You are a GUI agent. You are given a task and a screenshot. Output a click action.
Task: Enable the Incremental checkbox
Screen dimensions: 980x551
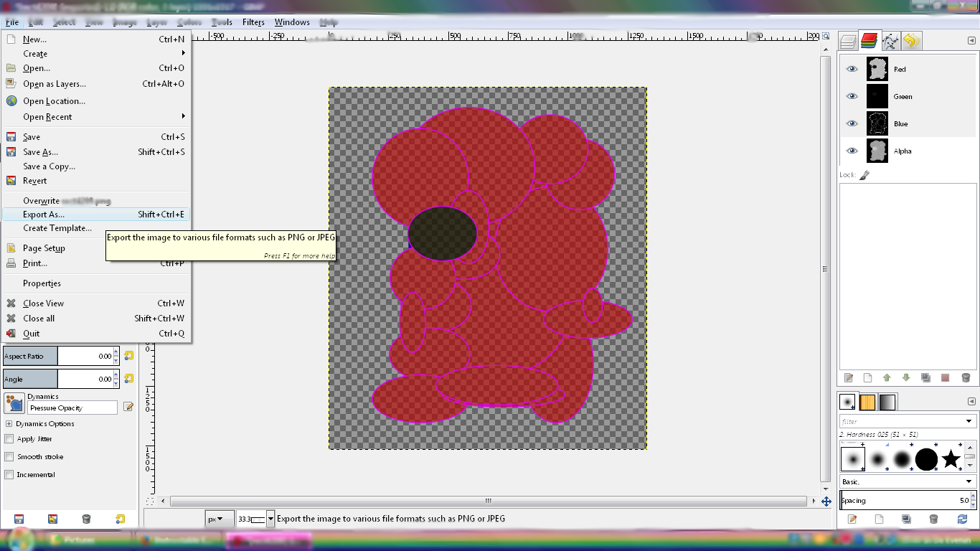(9, 475)
